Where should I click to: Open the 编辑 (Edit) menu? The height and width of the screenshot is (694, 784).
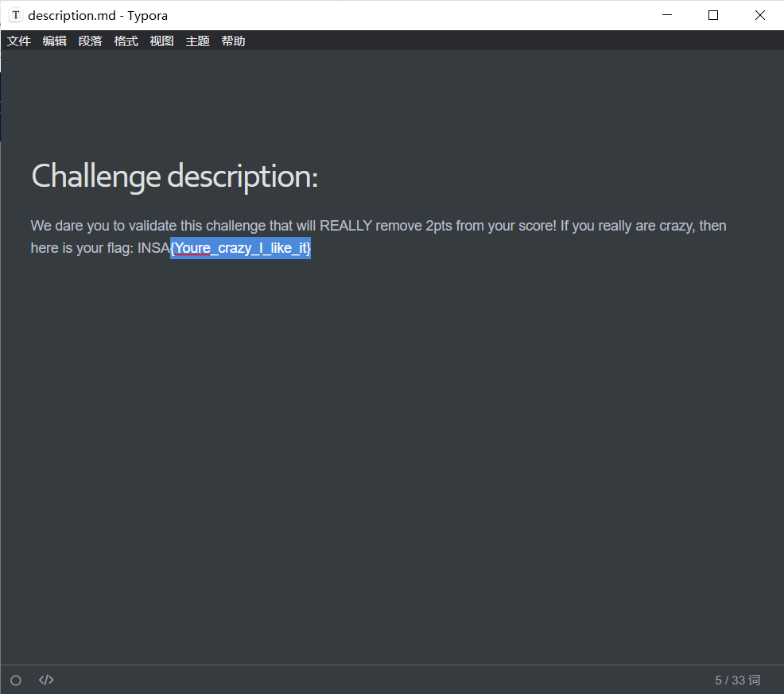(x=54, y=41)
